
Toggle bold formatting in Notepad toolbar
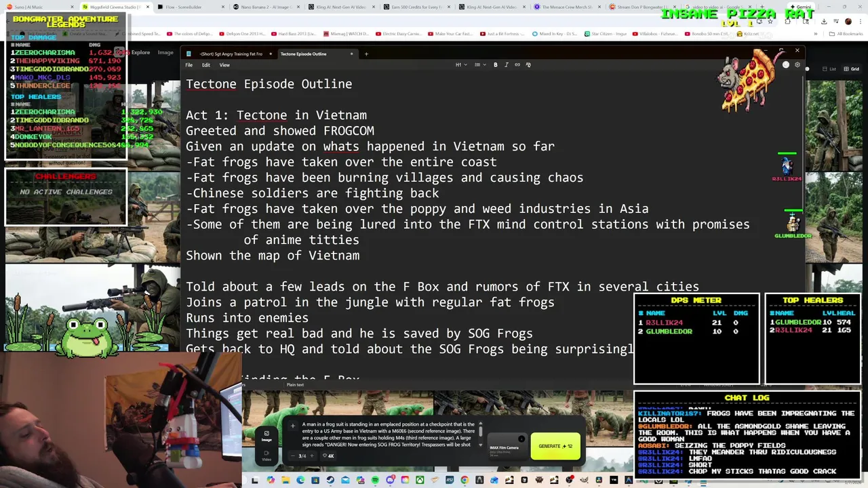tap(495, 64)
